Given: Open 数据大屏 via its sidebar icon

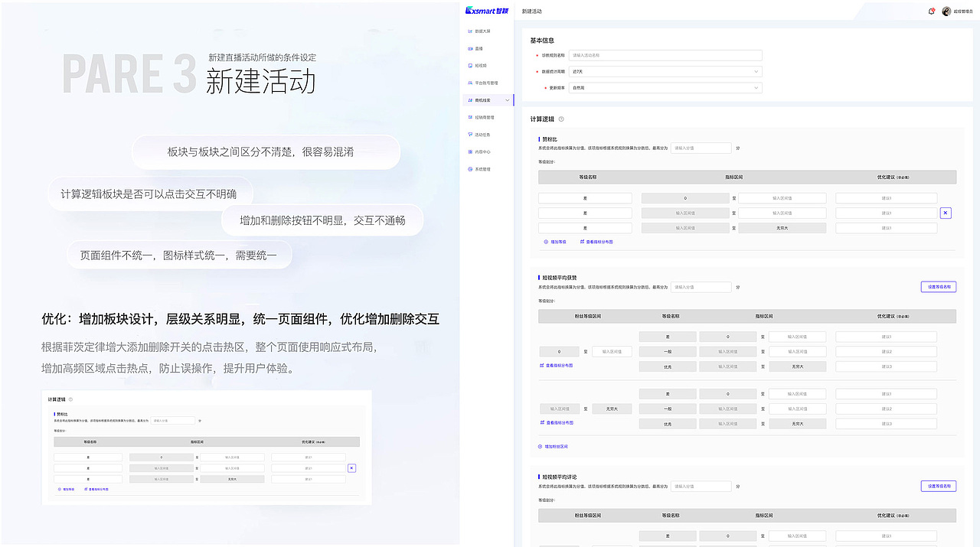Looking at the screenshot, I should (470, 31).
